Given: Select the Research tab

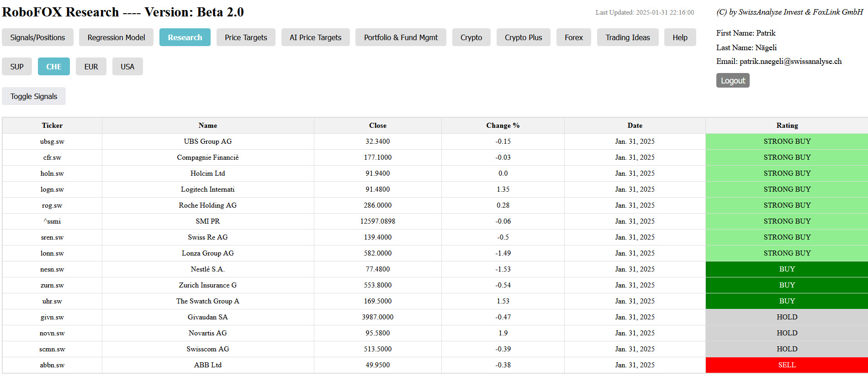Looking at the screenshot, I should tap(185, 37).
